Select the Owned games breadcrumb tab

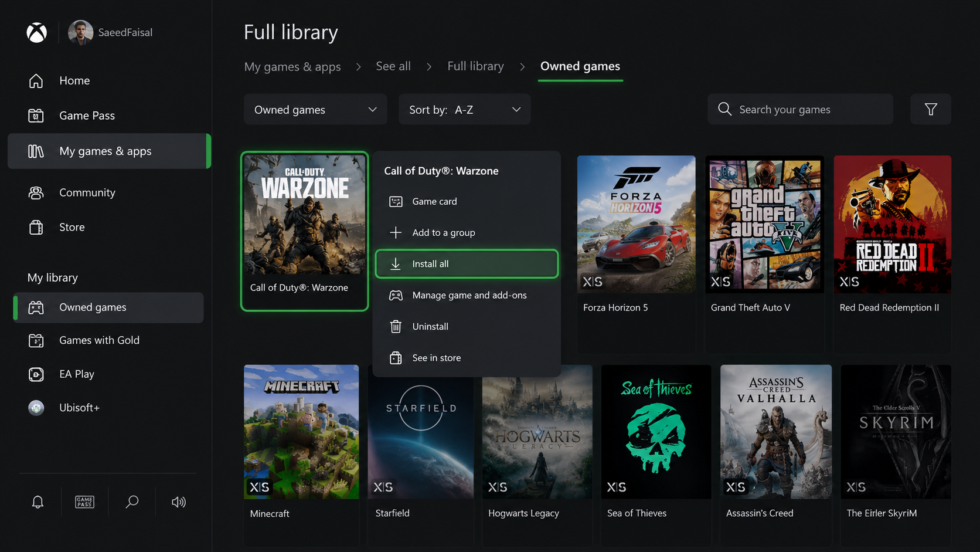pyautogui.click(x=580, y=66)
